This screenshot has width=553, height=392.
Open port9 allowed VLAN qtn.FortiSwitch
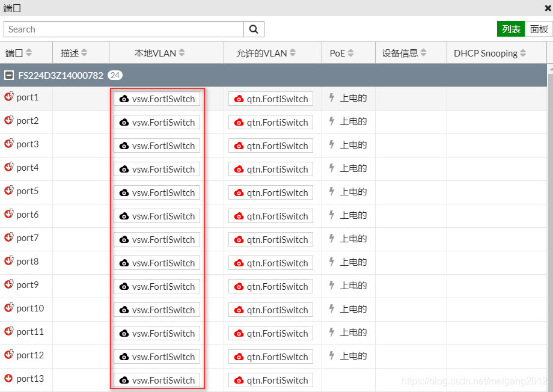270,287
